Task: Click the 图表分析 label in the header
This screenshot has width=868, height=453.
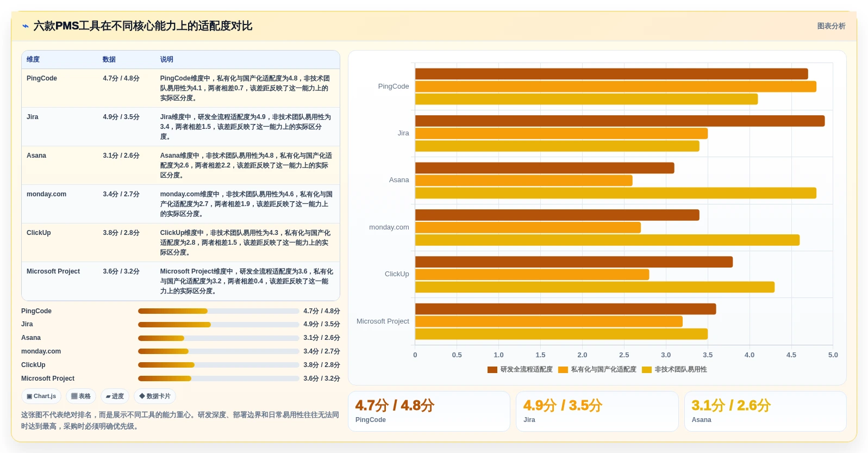Action: pyautogui.click(x=831, y=26)
